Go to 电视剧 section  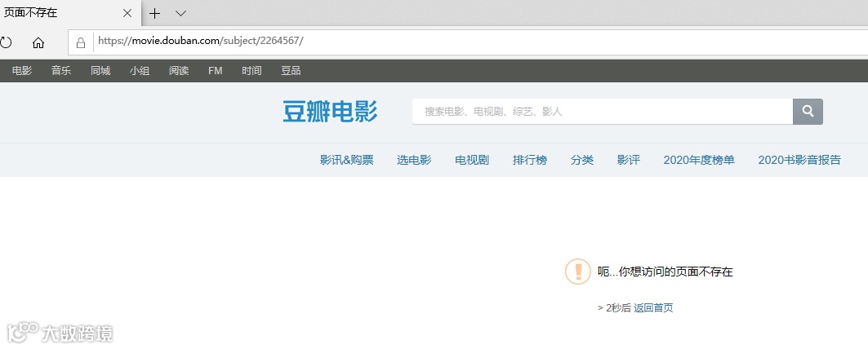coord(472,160)
